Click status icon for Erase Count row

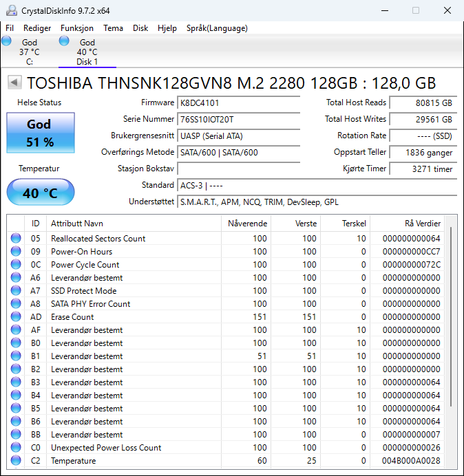click(16, 316)
